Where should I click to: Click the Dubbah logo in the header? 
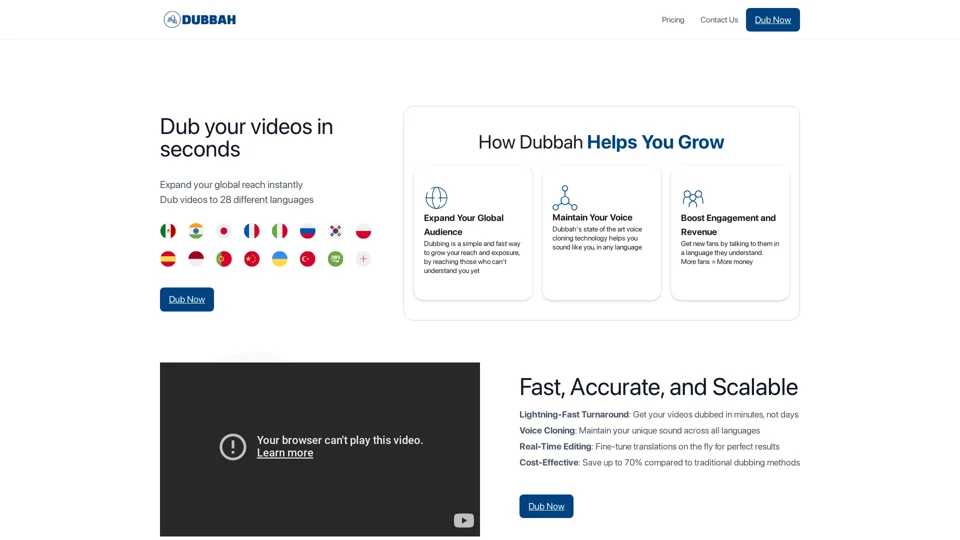tap(200, 20)
